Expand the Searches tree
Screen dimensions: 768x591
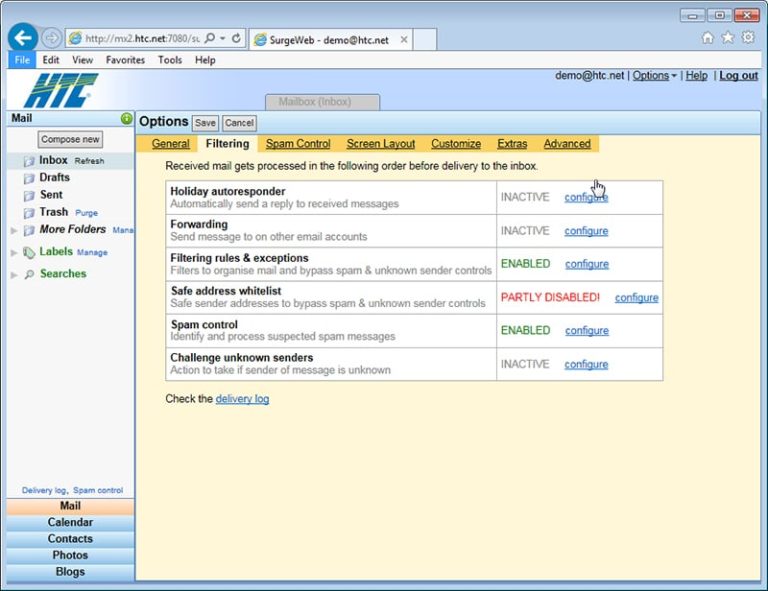coord(14,275)
